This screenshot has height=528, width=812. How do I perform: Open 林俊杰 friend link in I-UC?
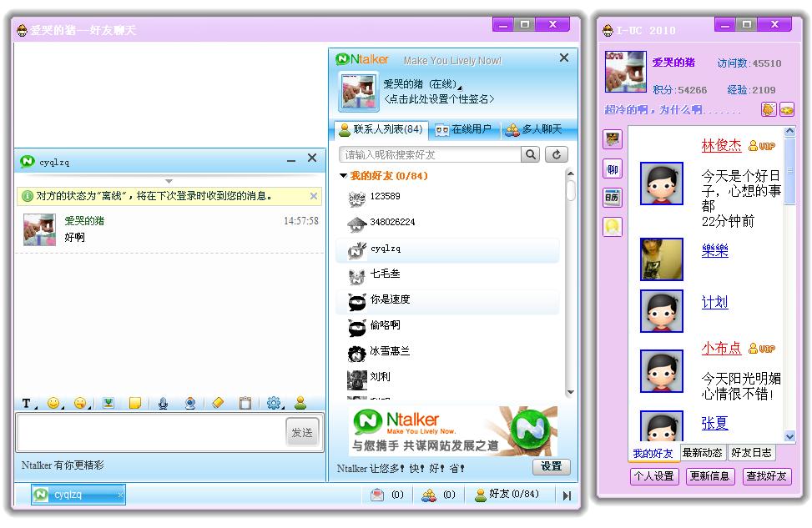[721, 145]
